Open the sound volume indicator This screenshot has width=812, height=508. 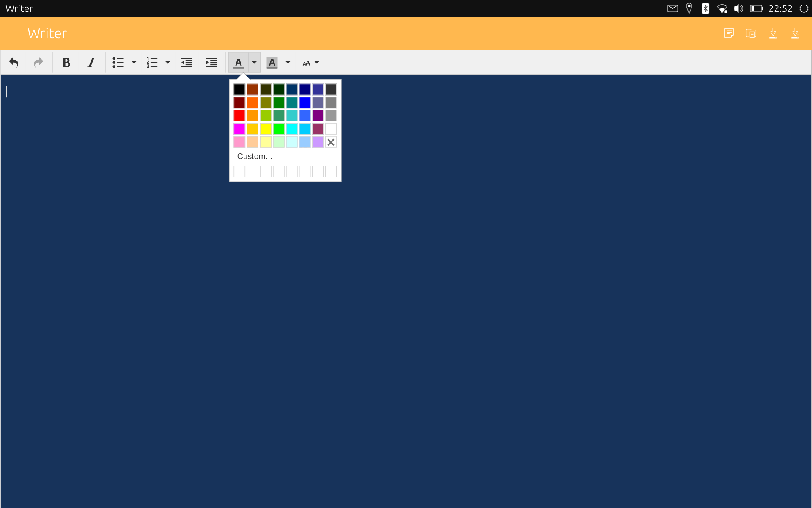pos(739,8)
